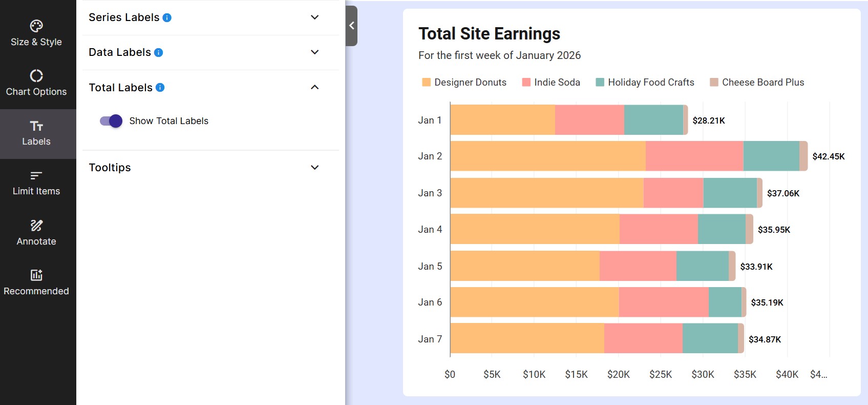The width and height of the screenshot is (868, 405).
Task: Collapse the side panel with arrow button
Action: coord(352,26)
